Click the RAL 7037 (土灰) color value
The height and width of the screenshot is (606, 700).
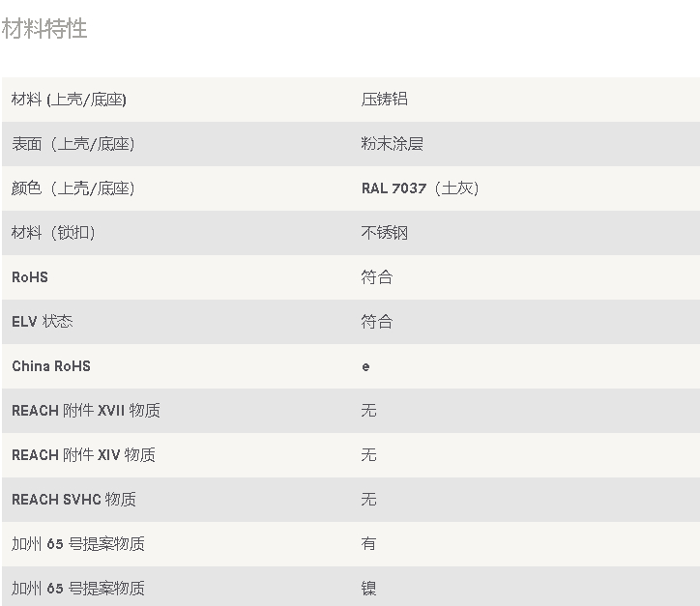(x=420, y=188)
